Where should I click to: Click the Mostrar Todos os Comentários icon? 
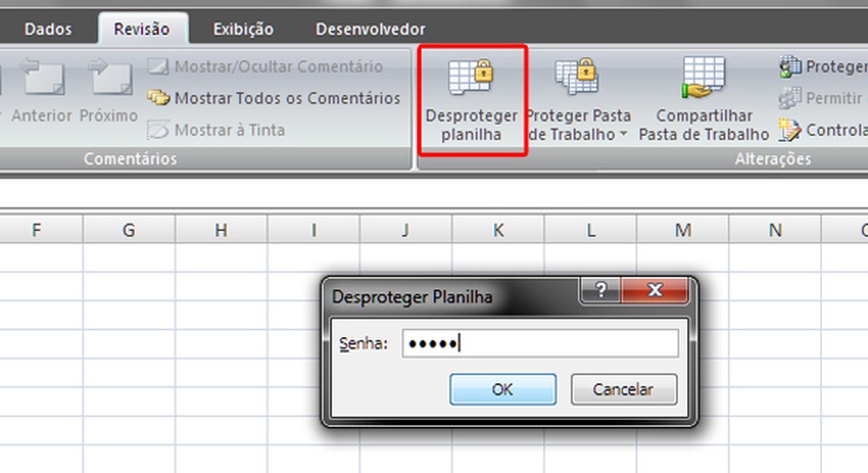pos(158,98)
